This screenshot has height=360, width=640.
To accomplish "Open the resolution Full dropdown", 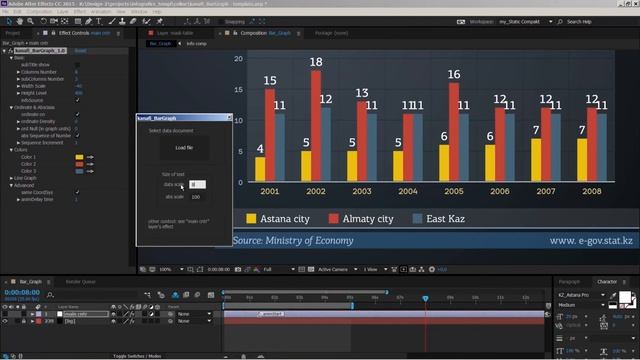I will tap(279, 269).
